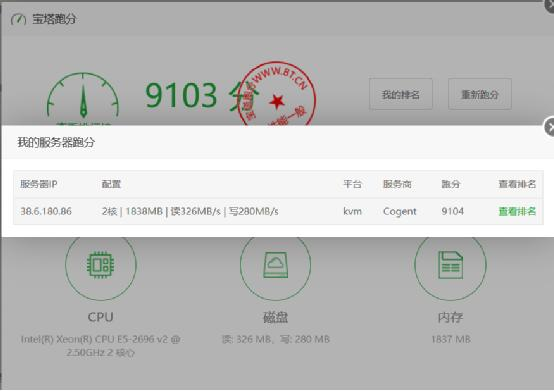Click the 9103 分 score text

coord(201,95)
